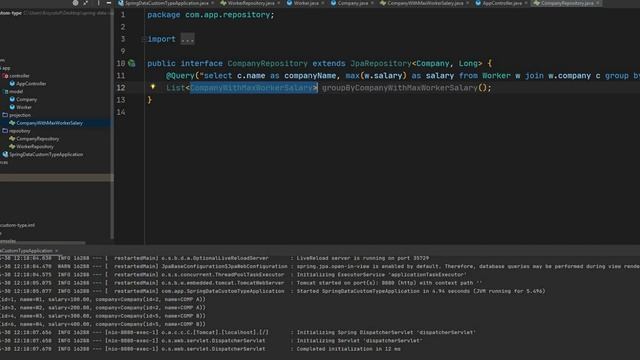The height and width of the screenshot is (360, 640).
Task: Click JpaRepository in the interface declaration
Action: pos(381,64)
